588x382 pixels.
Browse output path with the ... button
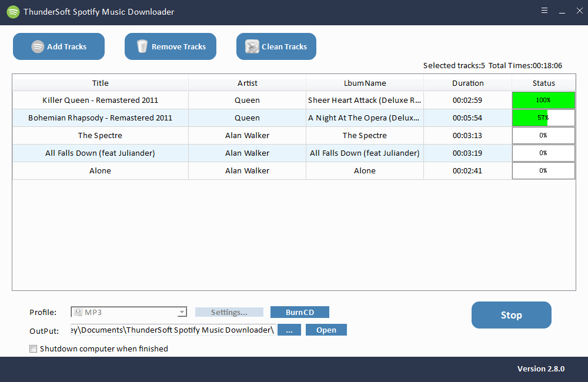pyautogui.click(x=289, y=330)
